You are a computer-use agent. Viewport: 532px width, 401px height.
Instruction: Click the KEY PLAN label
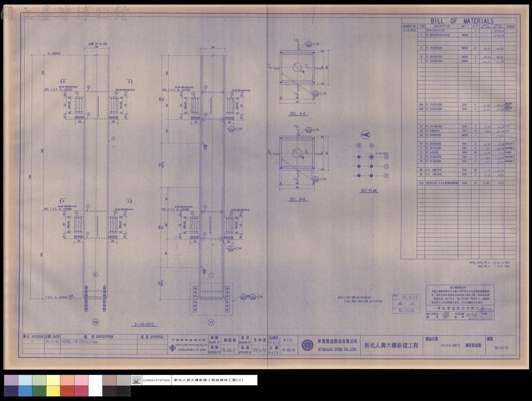369,191
